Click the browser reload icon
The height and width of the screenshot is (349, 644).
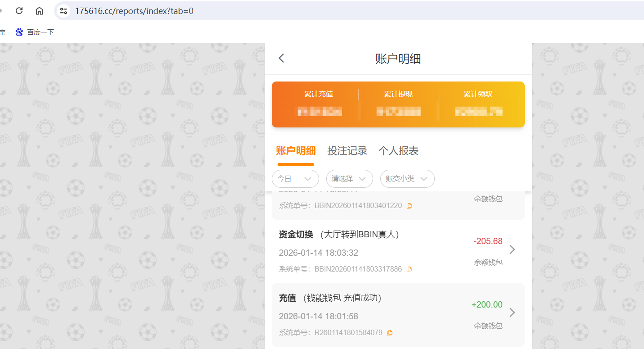point(19,10)
